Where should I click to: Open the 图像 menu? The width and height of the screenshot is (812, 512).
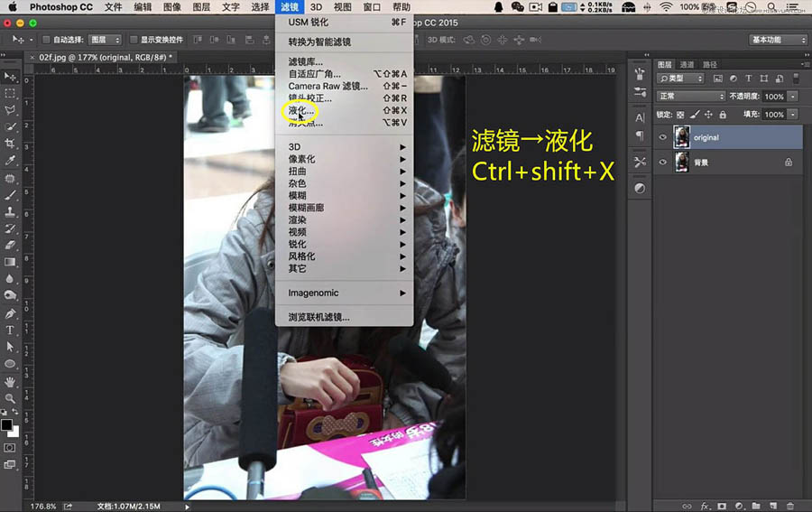click(x=172, y=7)
